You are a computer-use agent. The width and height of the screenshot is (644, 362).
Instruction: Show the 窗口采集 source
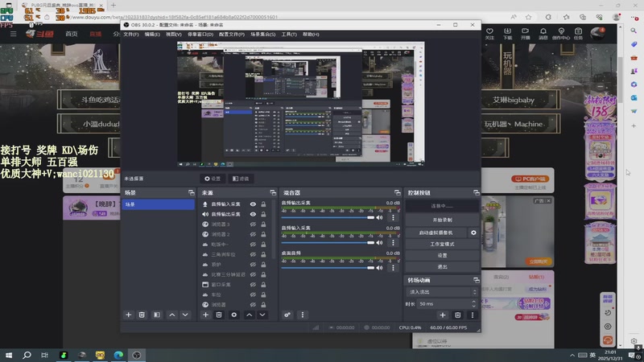(253, 285)
